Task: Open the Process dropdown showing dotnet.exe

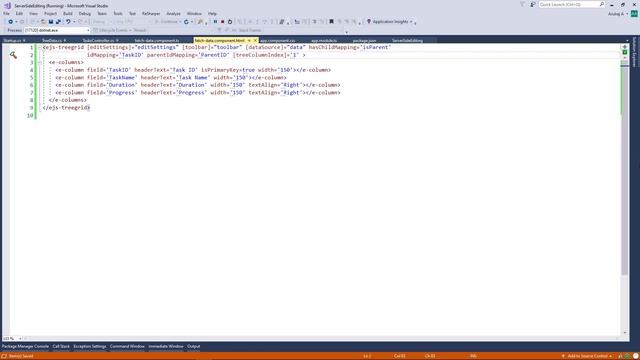Action: click(56, 30)
